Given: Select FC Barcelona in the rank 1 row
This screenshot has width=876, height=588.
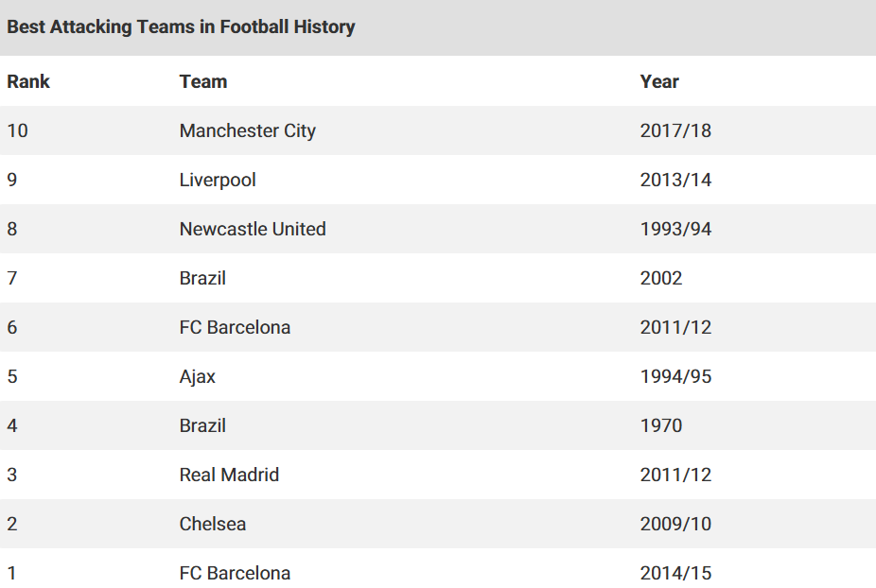Looking at the screenshot, I should (x=235, y=573).
